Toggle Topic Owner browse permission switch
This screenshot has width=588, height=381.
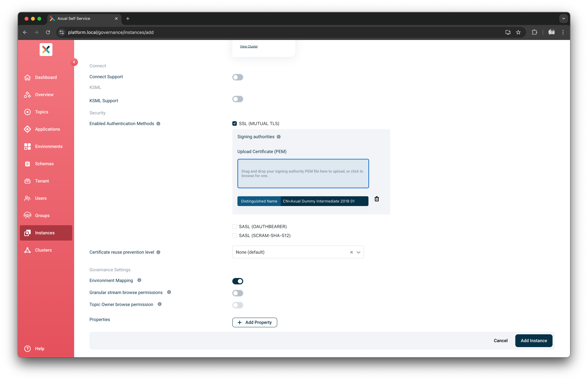coord(238,305)
